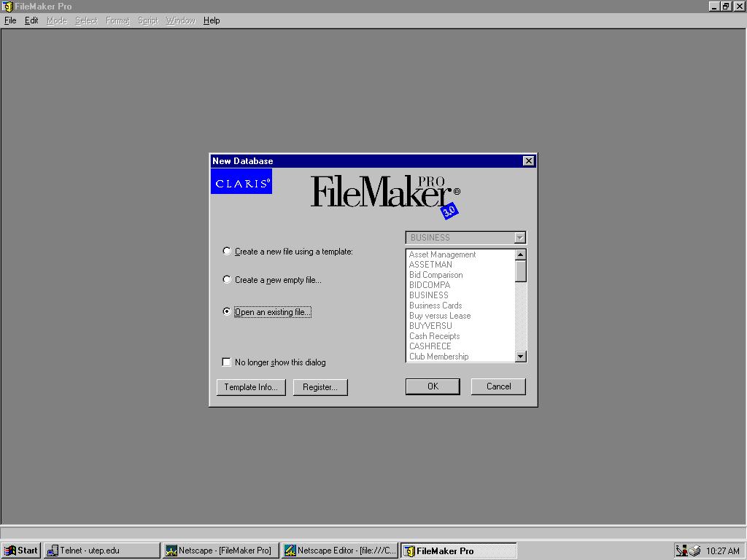Click the Template Info button
The image size is (747, 560).
250,387
